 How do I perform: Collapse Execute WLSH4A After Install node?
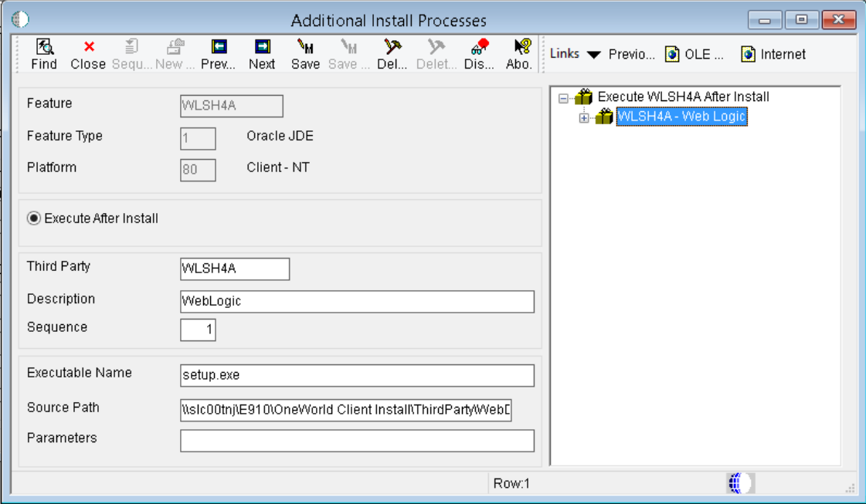[563, 98]
